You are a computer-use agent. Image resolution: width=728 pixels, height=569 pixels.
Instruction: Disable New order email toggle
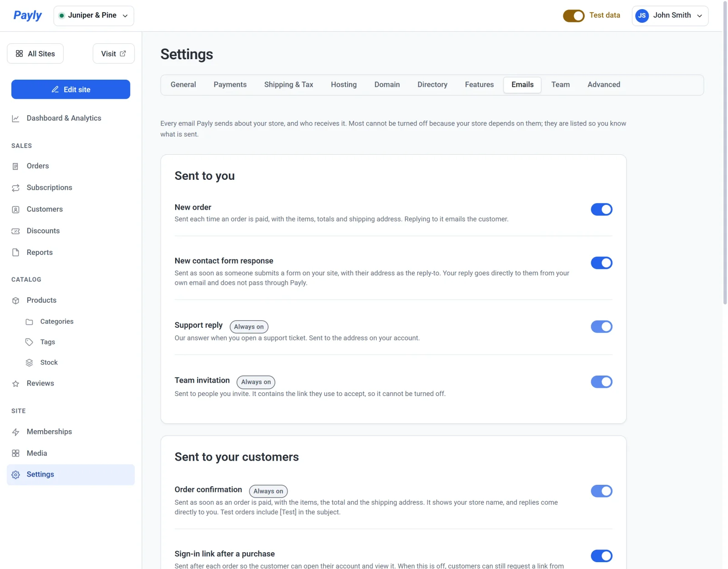coord(602,209)
